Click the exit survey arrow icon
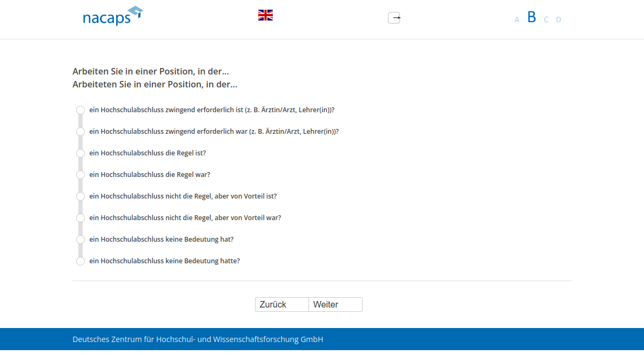Image resolution: width=644 pixels, height=355 pixels. pyautogui.click(x=394, y=18)
